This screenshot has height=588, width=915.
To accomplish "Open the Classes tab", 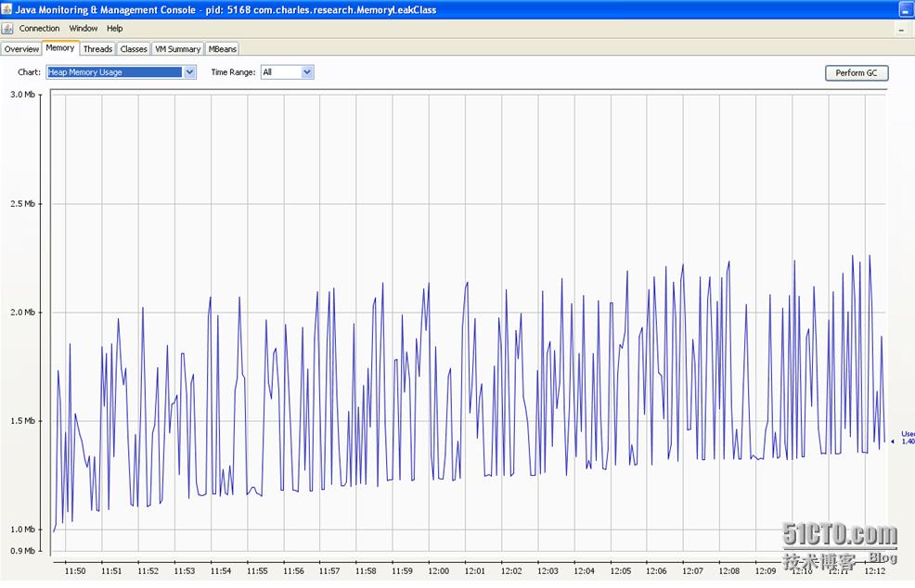I will pos(134,49).
